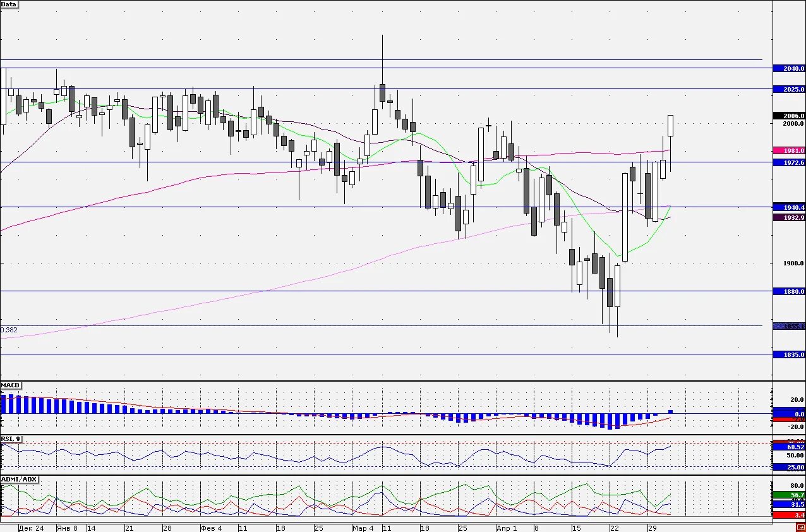Click the Апр 1 date label
The width and height of the screenshot is (806, 532).
pyautogui.click(x=507, y=528)
